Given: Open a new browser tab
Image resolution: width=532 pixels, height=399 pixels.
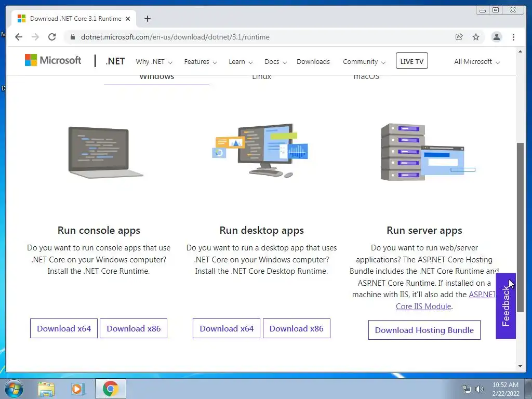Looking at the screenshot, I should [x=147, y=19].
